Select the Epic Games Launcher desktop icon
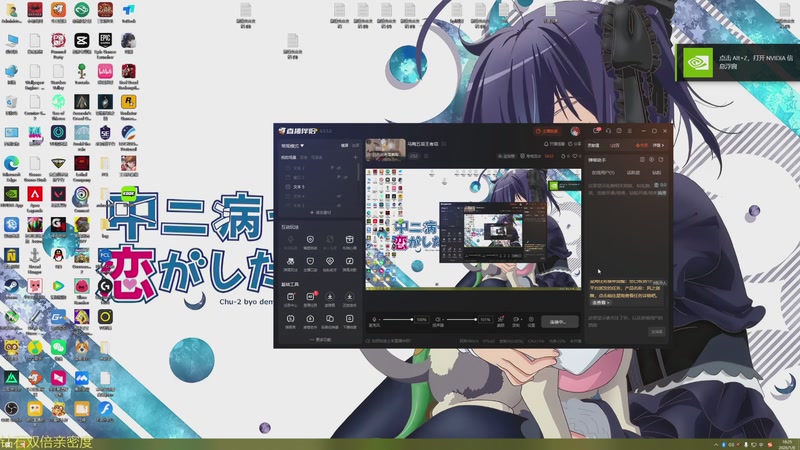This screenshot has height=450, width=800. tap(105, 45)
